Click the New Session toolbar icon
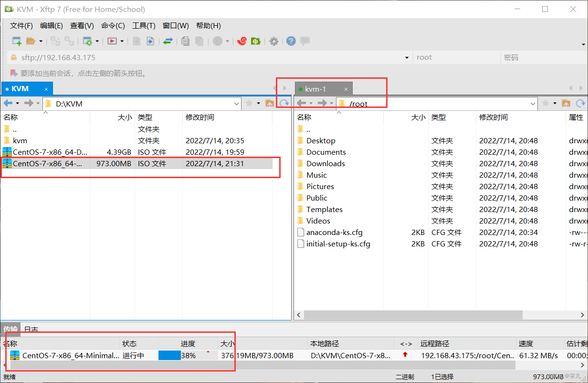588x383 pixels. point(17,41)
